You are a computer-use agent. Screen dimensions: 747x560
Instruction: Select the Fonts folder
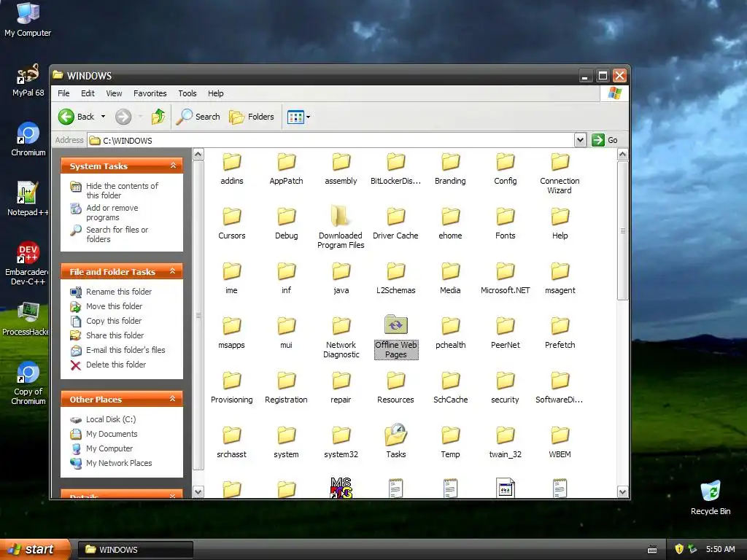(506, 223)
